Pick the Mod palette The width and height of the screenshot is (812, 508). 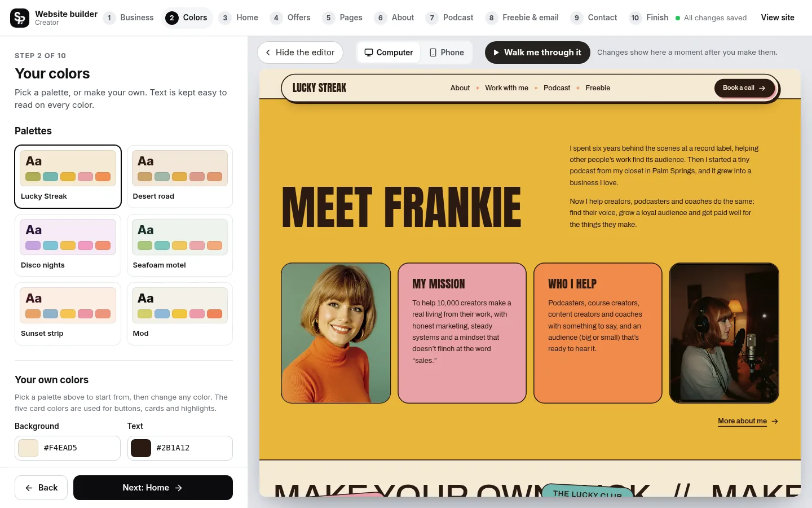(x=180, y=314)
